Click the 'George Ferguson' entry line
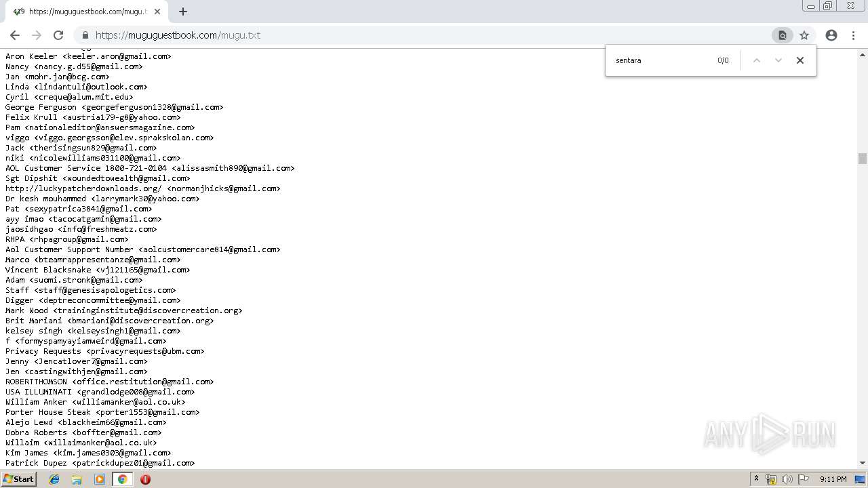This screenshot has width=868, height=488. [x=114, y=107]
